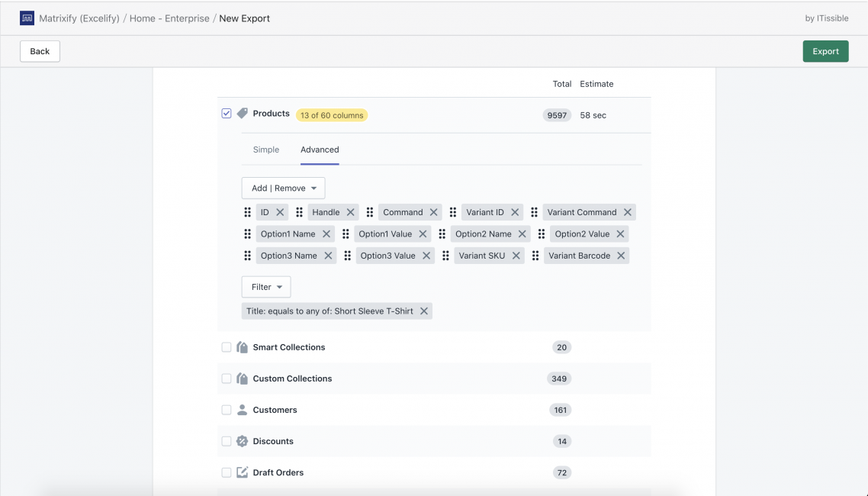
Task: Open the Filter dropdown
Action: click(x=265, y=286)
